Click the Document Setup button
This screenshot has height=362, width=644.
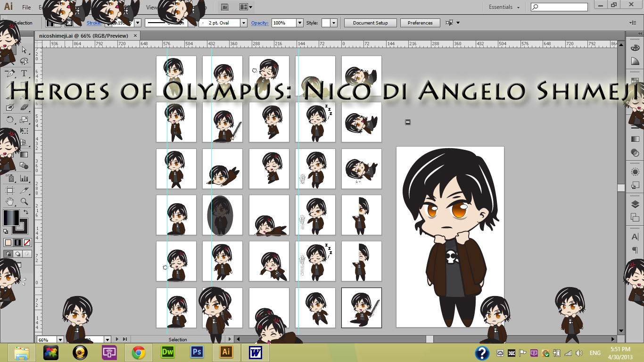click(371, 23)
